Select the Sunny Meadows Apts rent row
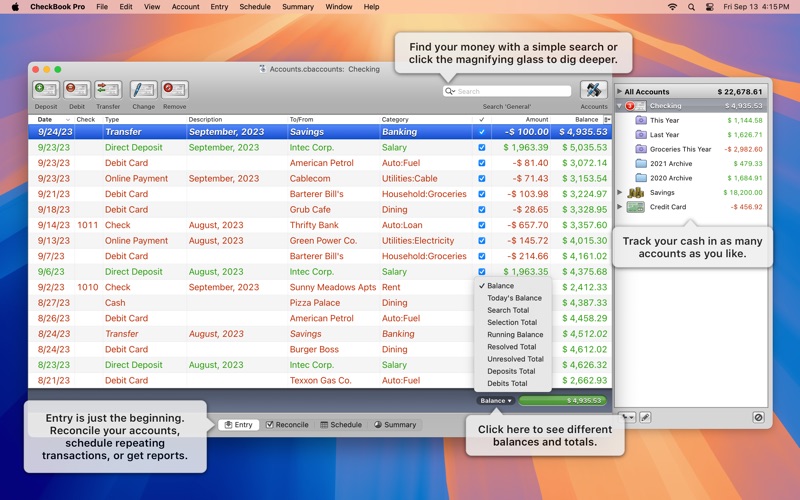The width and height of the screenshot is (800, 500). click(319, 287)
